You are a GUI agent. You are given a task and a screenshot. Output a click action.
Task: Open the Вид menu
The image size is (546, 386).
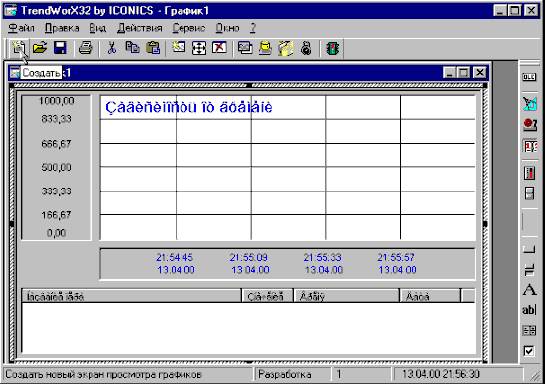click(98, 28)
